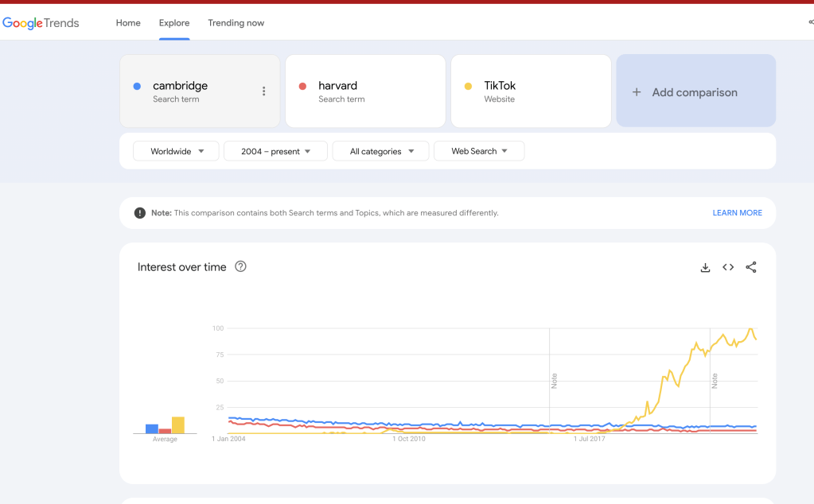Click the note exclamation icon

pos(140,213)
